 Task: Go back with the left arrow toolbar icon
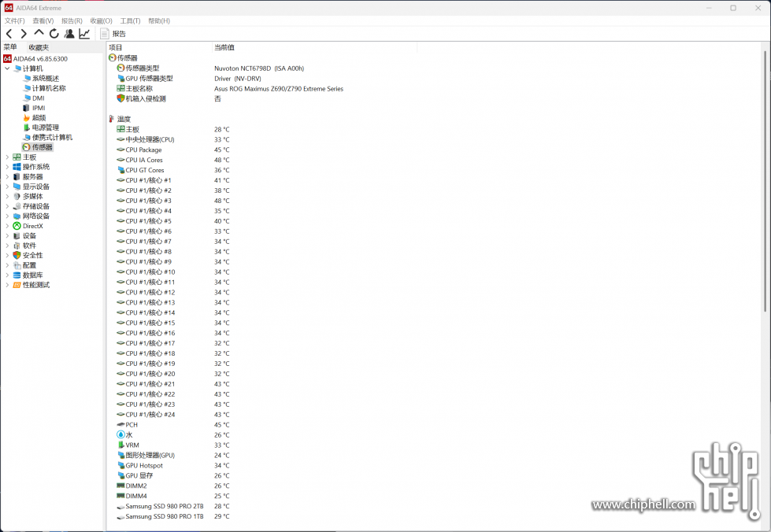coord(9,33)
